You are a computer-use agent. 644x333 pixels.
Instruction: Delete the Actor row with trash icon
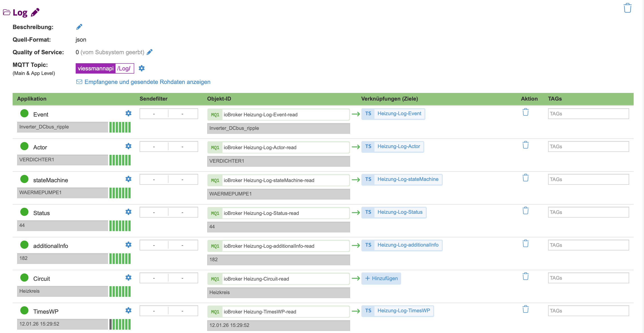(x=525, y=145)
